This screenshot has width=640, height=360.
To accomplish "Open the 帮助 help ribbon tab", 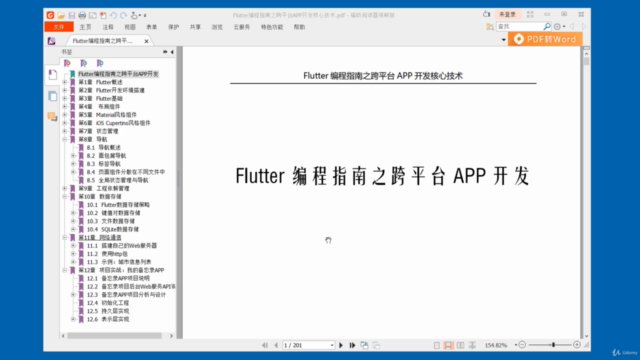I will coord(299,27).
